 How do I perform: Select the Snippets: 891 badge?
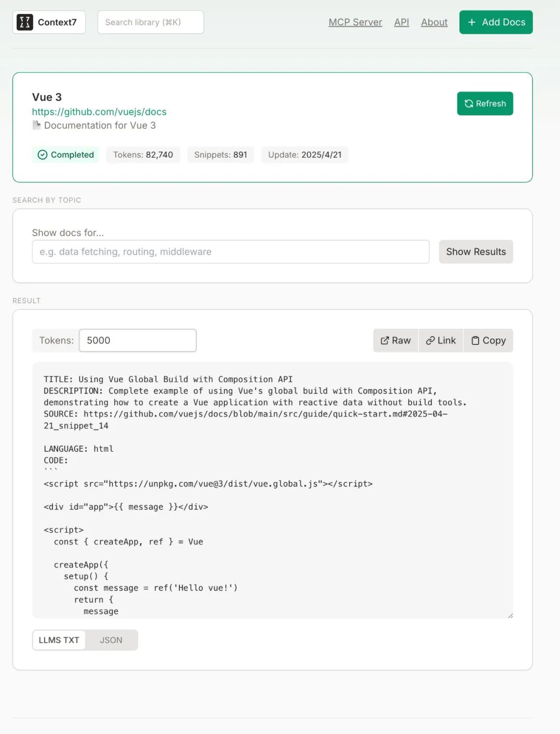pos(220,155)
